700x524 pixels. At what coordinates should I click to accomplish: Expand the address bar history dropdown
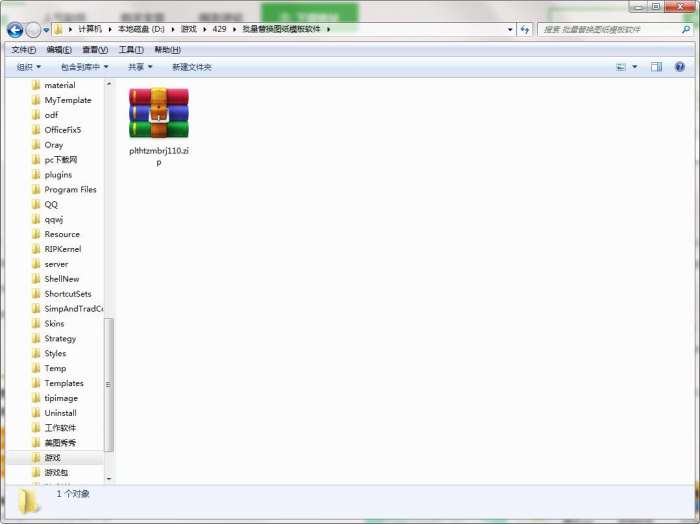[510, 29]
